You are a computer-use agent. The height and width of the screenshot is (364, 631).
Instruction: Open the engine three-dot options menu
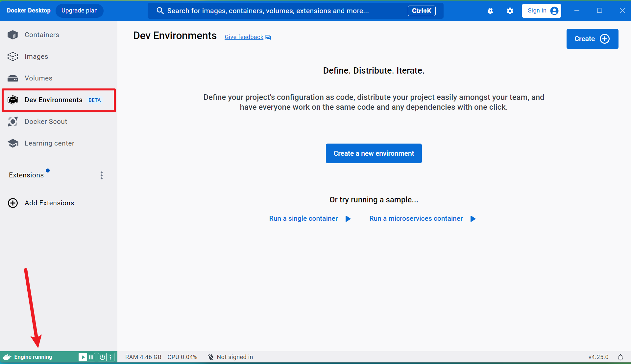(x=110, y=357)
